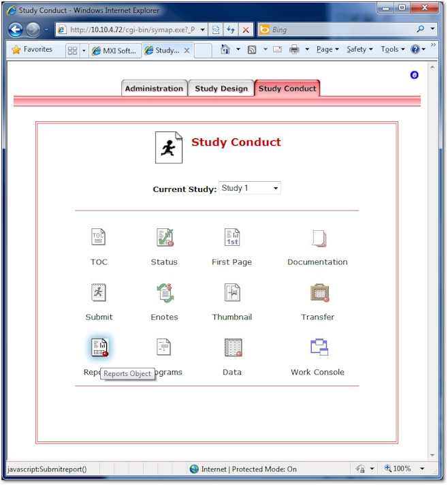Screen dimensions: 448x485
Task: Click the address bar URL field
Action: [x=132, y=30]
